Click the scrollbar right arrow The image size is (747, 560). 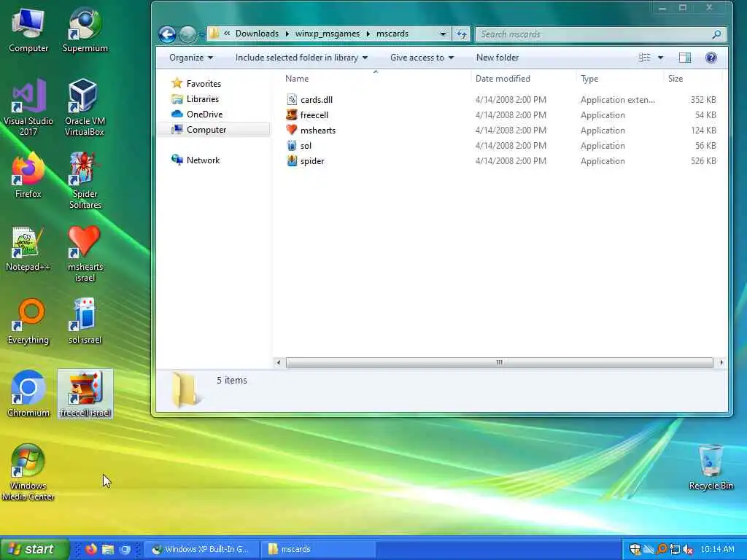tap(721, 362)
